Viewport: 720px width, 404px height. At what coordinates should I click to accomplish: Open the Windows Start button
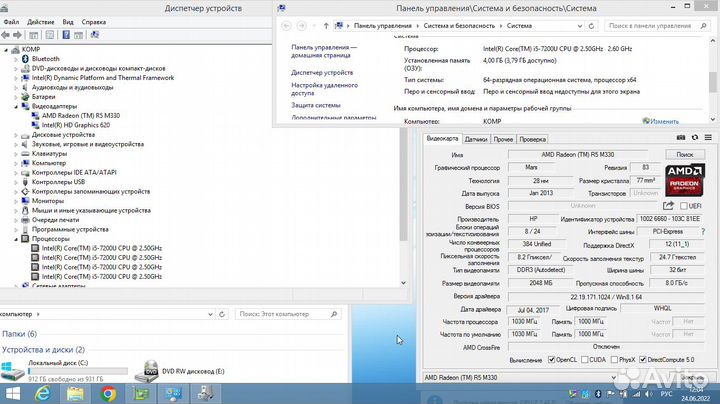[x=12, y=394]
